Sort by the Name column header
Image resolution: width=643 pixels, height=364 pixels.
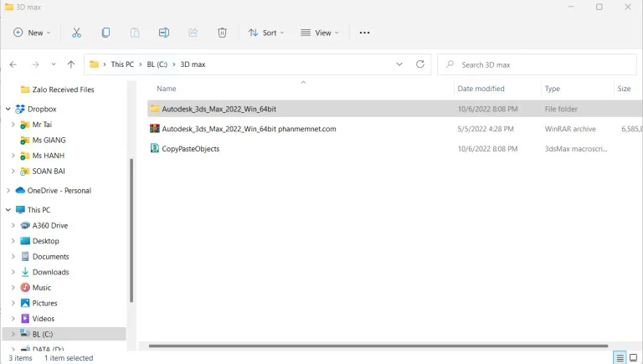167,89
